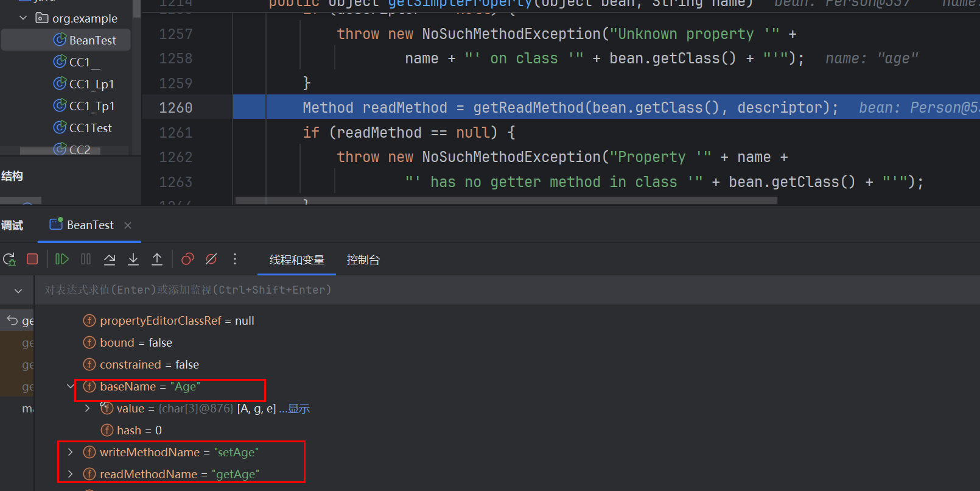The image size is (980, 491).
Task: Expand the writeMethodName variable
Action: coord(71,452)
